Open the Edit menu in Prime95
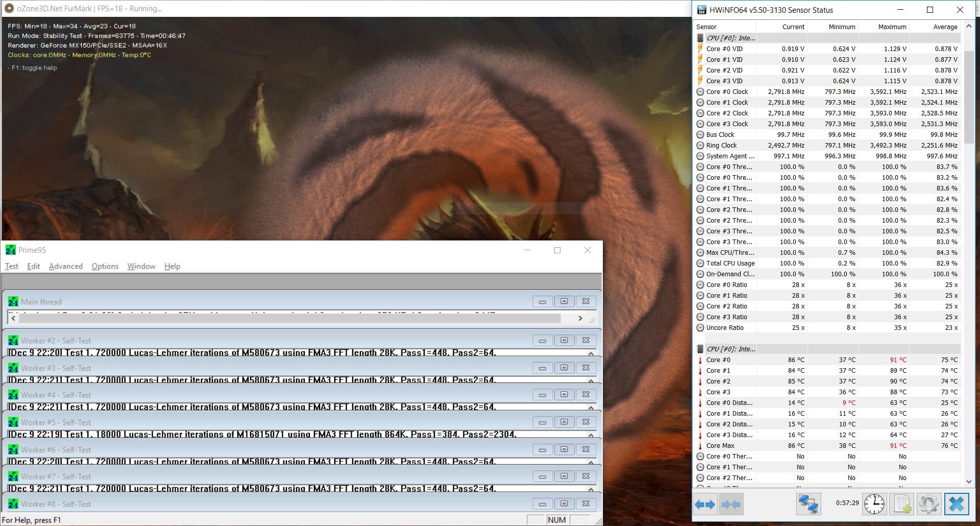Screen dimensions: 980x526 click(x=34, y=266)
